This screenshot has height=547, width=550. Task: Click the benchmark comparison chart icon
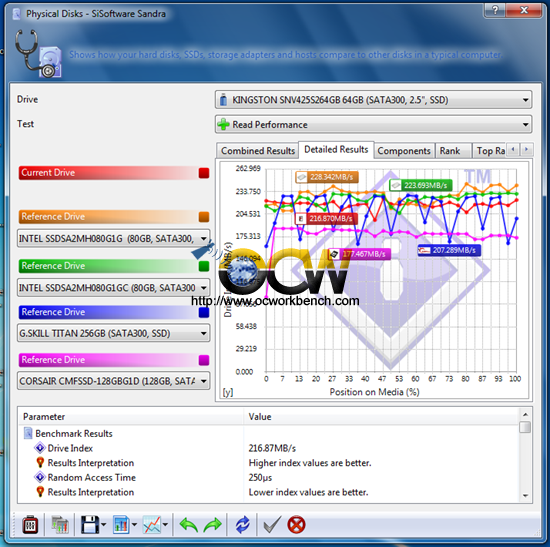tap(60, 525)
